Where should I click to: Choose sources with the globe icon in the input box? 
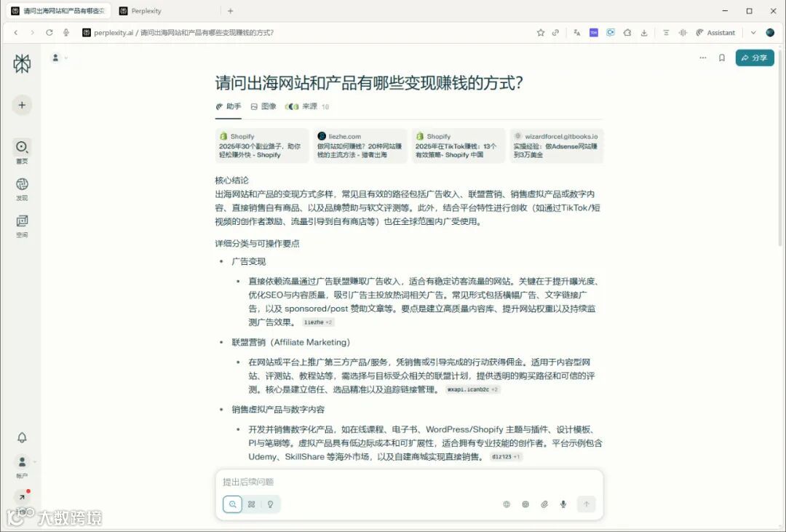click(x=507, y=504)
